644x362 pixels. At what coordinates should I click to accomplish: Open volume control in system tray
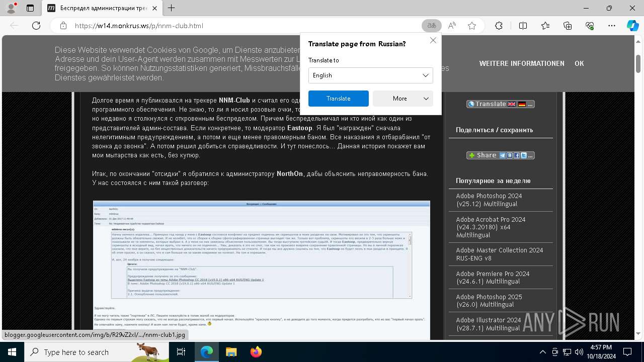pos(579,352)
